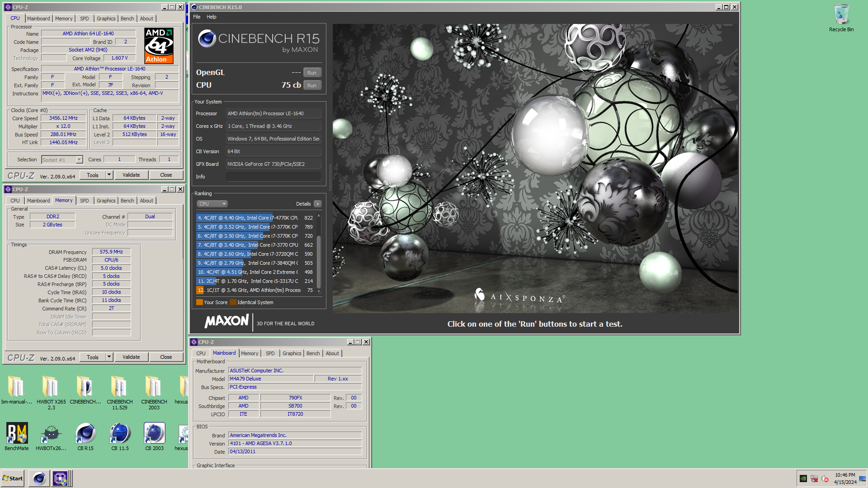Click Validate in the Memory CPU-Z window
868x488 pixels.
coord(131,357)
